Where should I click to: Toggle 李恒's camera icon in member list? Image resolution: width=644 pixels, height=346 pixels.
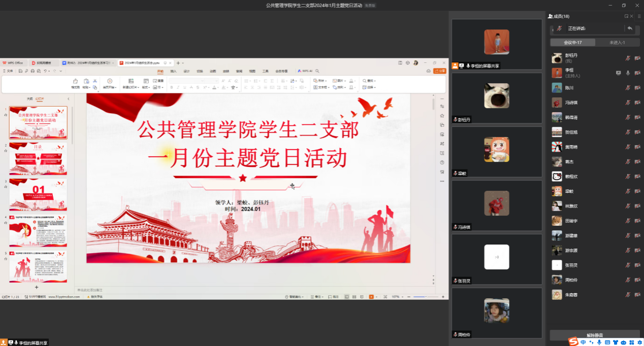tap(637, 73)
